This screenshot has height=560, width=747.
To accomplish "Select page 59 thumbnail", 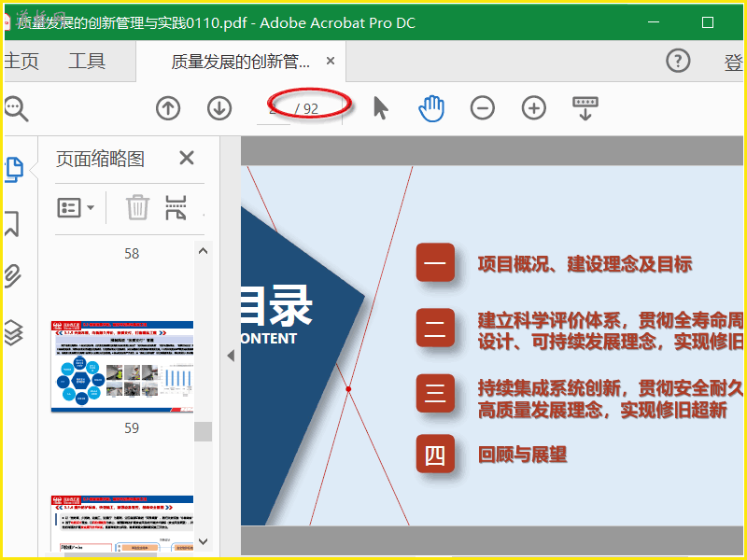I will click(122, 366).
